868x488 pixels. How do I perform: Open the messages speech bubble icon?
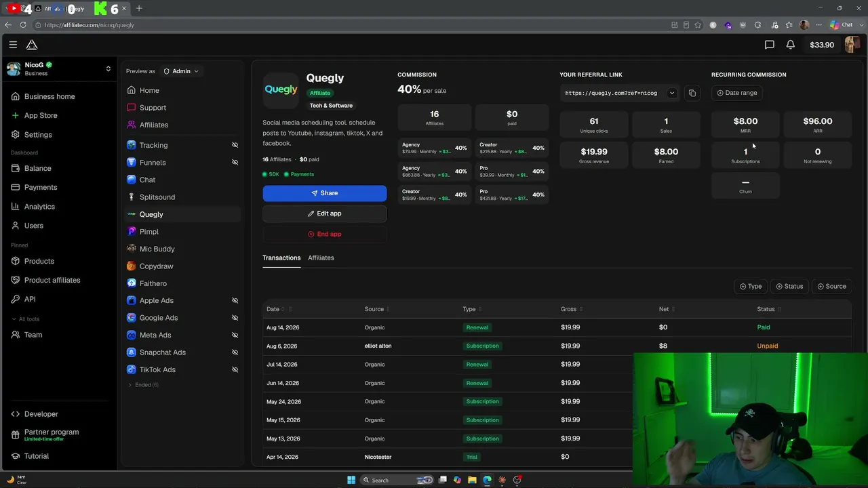[x=769, y=45]
